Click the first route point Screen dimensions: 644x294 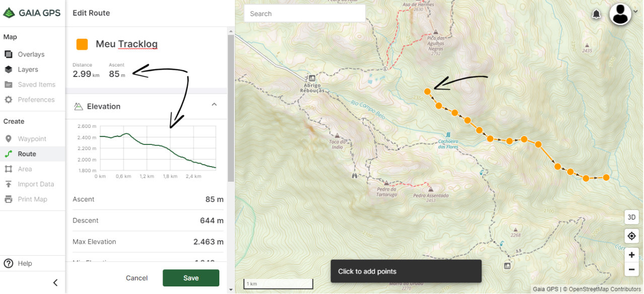coord(427,92)
